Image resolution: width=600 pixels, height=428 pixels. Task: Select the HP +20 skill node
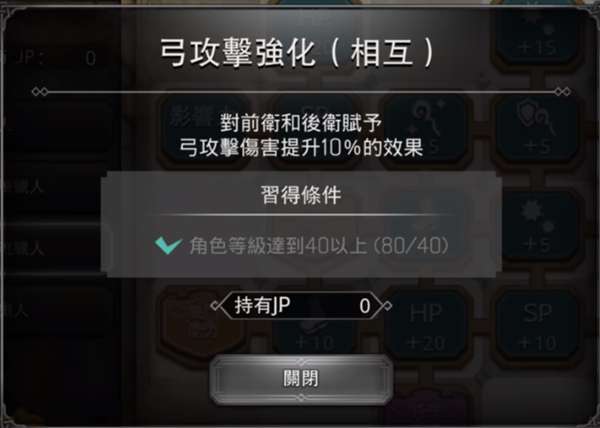point(426,327)
